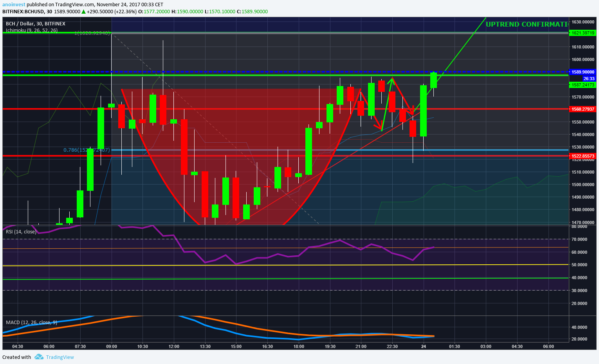
Task: Click the 03:00 time axis label
Action: (x=486, y=346)
